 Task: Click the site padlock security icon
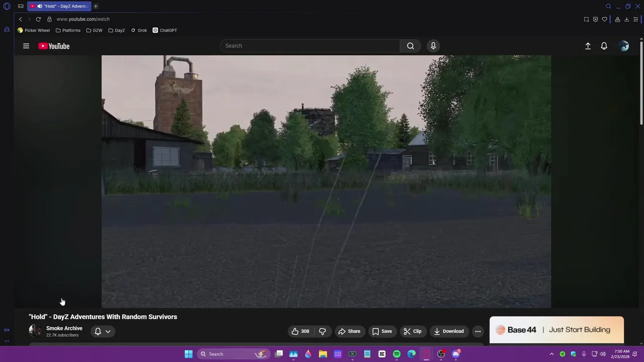(x=49, y=19)
